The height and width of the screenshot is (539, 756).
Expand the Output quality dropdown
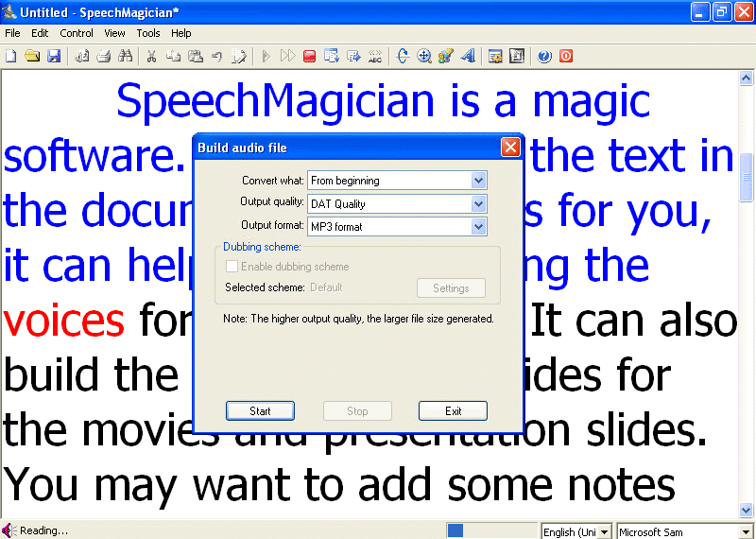[x=478, y=203]
